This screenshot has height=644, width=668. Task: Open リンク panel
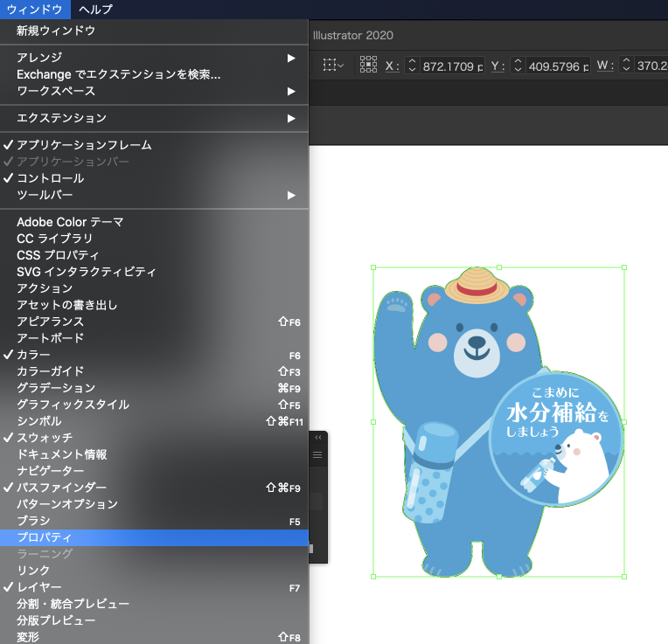(154, 571)
